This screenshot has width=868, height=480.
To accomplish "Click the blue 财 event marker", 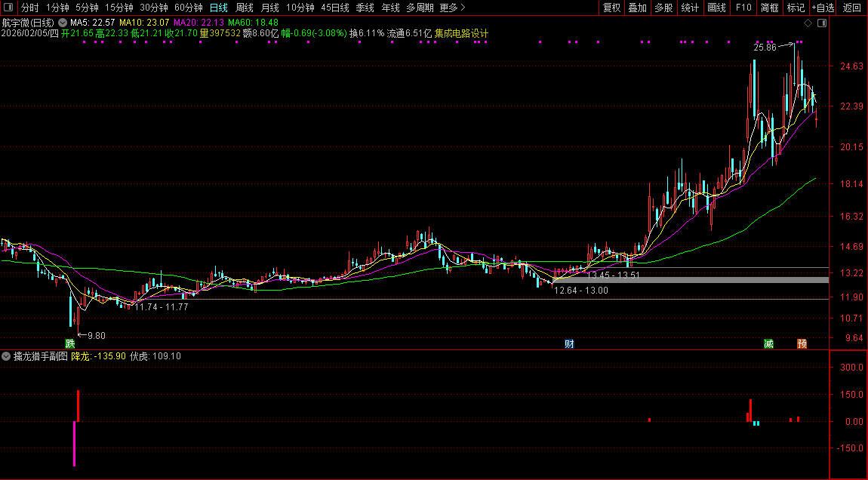I will pyautogui.click(x=570, y=343).
